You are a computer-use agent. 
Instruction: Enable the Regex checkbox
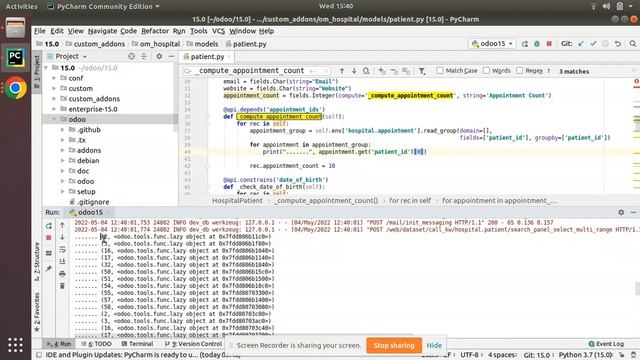click(x=520, y=71)
